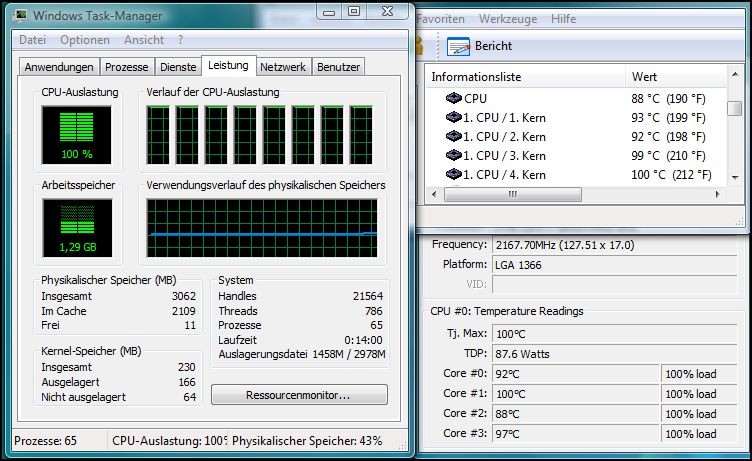Open the Werkzeuge menu
752x461 pixels.
[x=508, y=19]
